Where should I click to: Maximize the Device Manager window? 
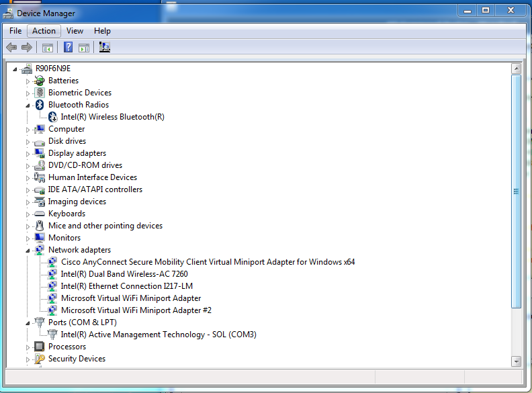coord(486,11)
